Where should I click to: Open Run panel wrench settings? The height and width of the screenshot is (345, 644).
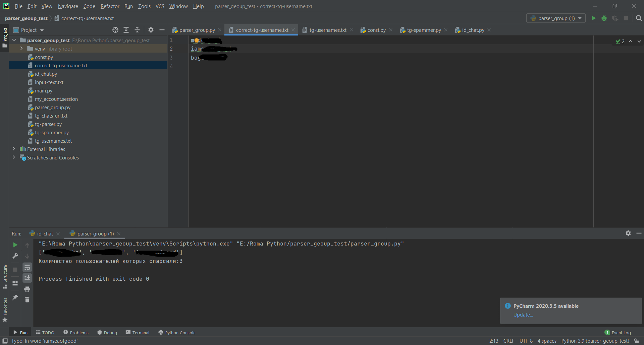click(15, 256)
